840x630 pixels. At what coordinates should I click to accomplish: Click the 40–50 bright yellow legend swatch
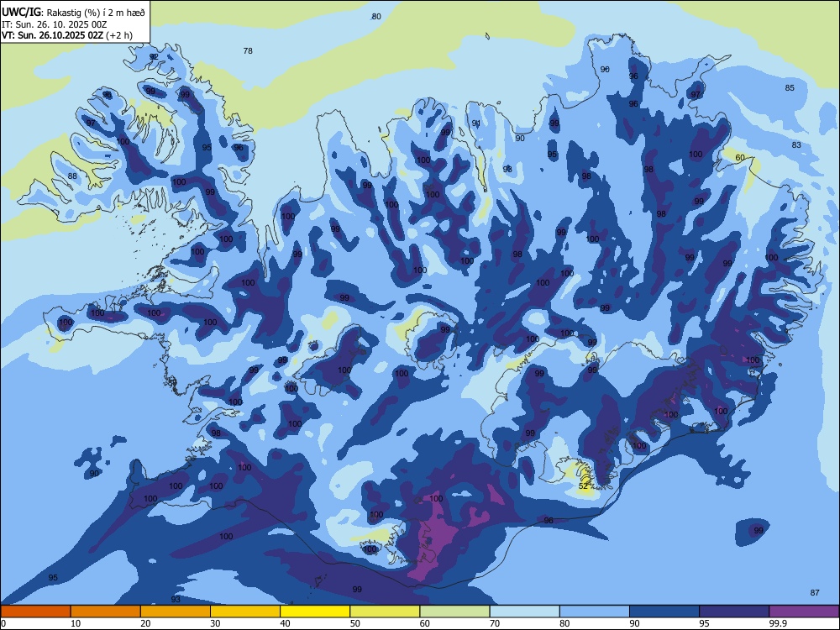(x=315, y=612)
